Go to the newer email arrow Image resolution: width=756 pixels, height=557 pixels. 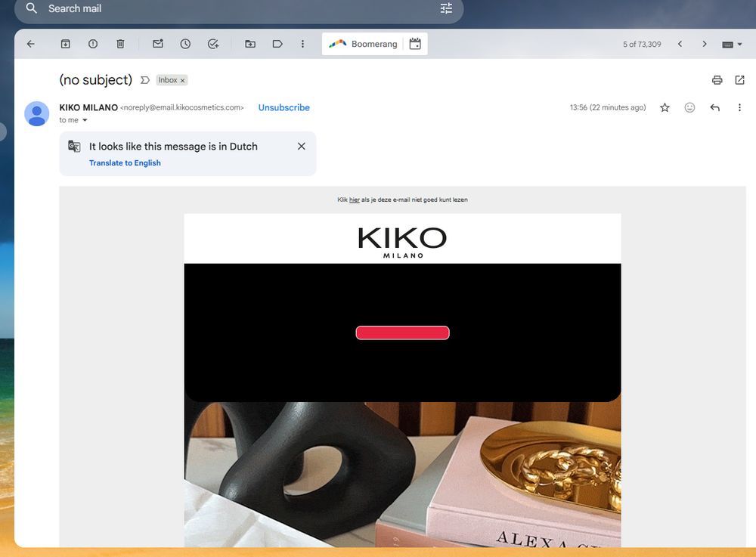click(x=680, y=44)
